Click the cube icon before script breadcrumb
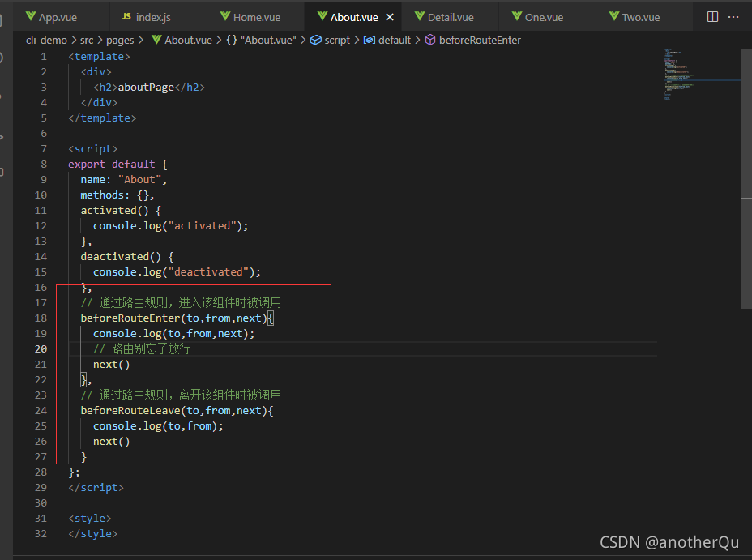This screenshot has width=752, height=560. (315, 41)
